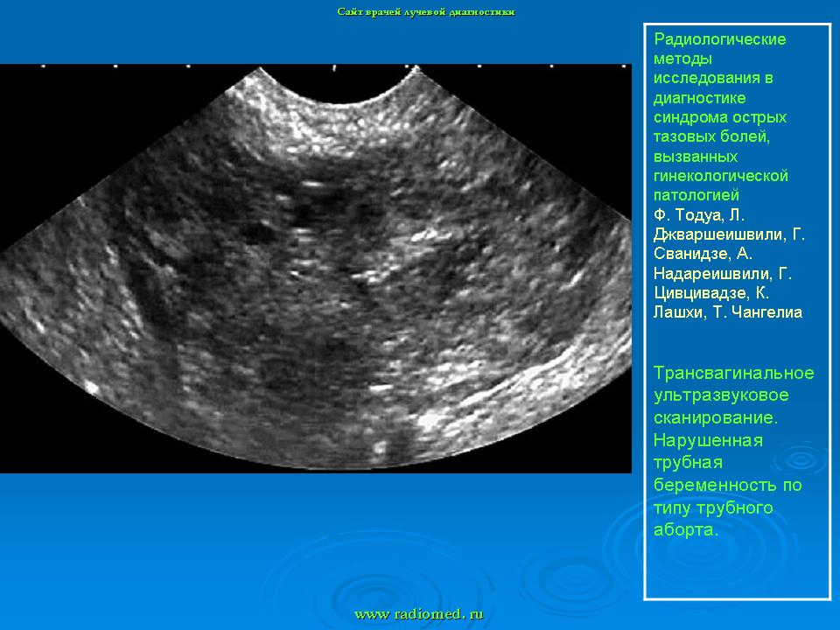The width and height of the screenshot is (840, 630).
Task: Click the word "гинекологической" in the title
Action: tap(720, 176)
